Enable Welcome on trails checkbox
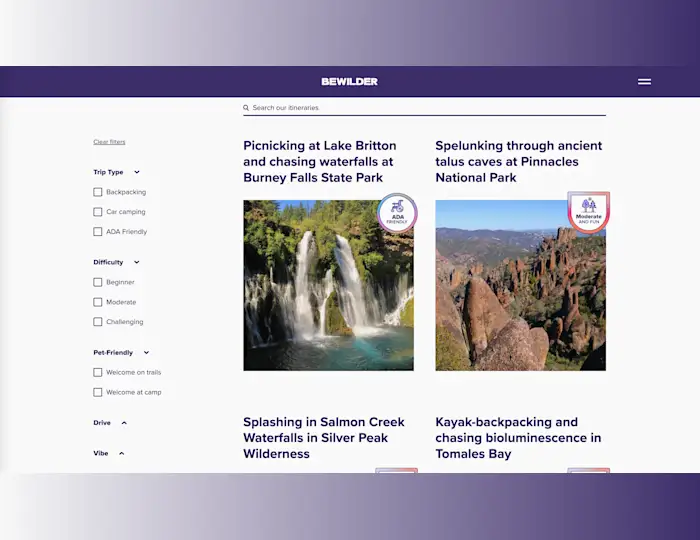Image resolution: width=700 pixels, height=540 pixels. click(x=98, y=372)
